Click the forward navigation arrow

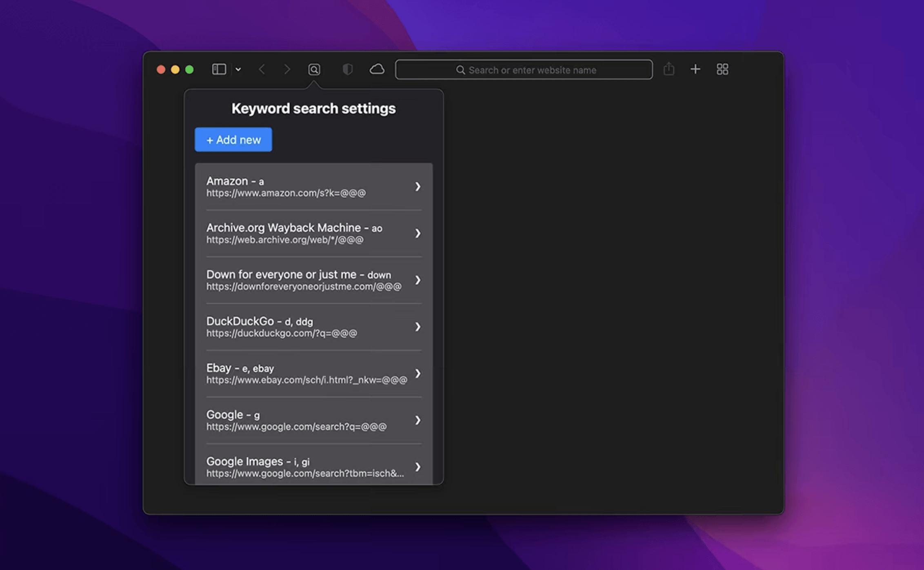287,69
